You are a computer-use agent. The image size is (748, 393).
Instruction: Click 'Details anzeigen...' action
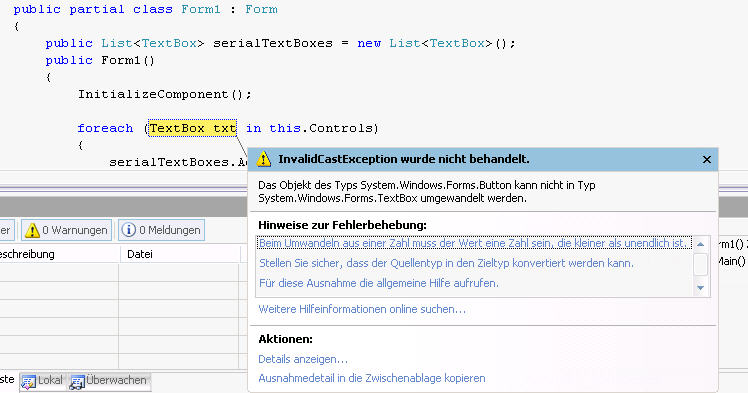click(303, 359)
